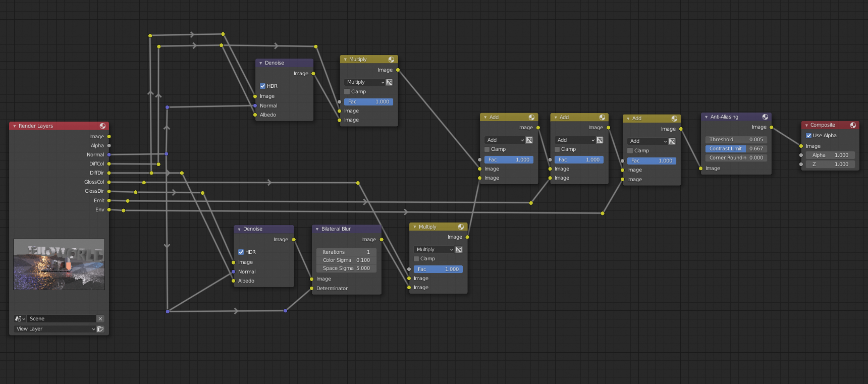Open blend mode dropdown in upper Multiply node
Screen dimensions: 868x384
click(364, 82)
